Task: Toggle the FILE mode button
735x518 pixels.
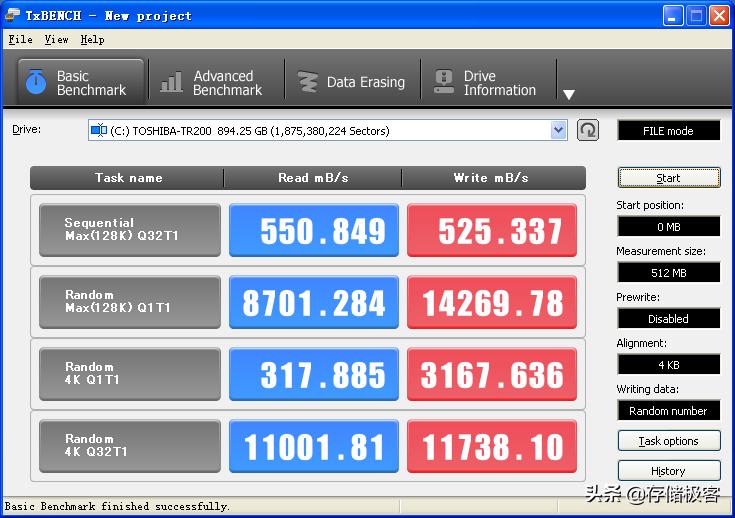Action: (x=668, y=130)
